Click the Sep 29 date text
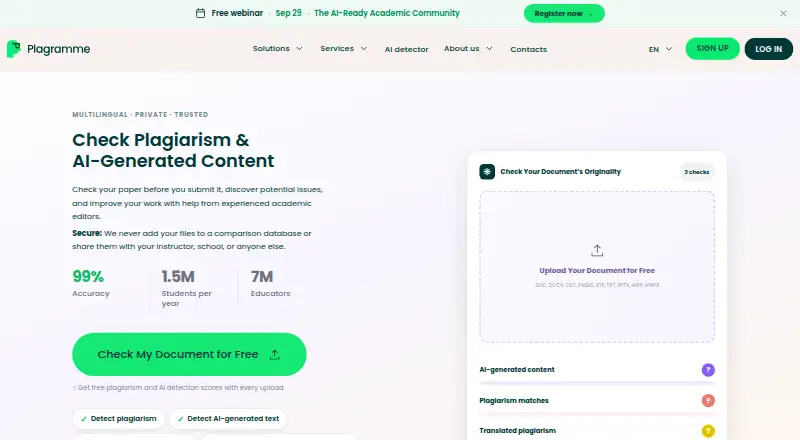 click(x=288, y=13)
